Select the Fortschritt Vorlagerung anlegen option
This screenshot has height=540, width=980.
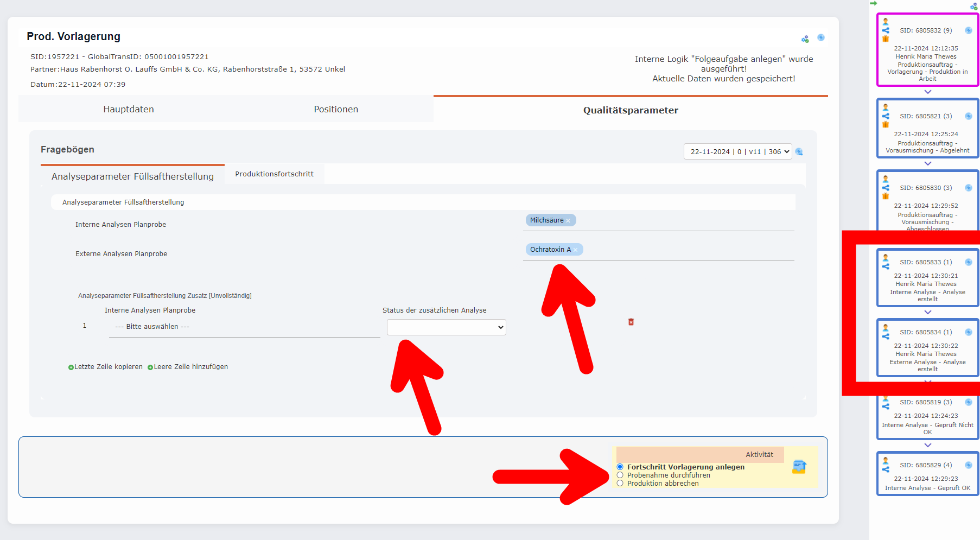(x=620, y=467)
